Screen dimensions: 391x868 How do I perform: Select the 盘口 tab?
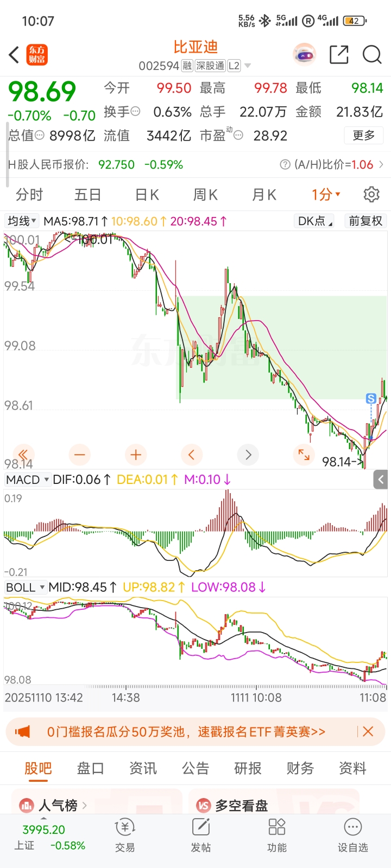(x=90, y=768)
